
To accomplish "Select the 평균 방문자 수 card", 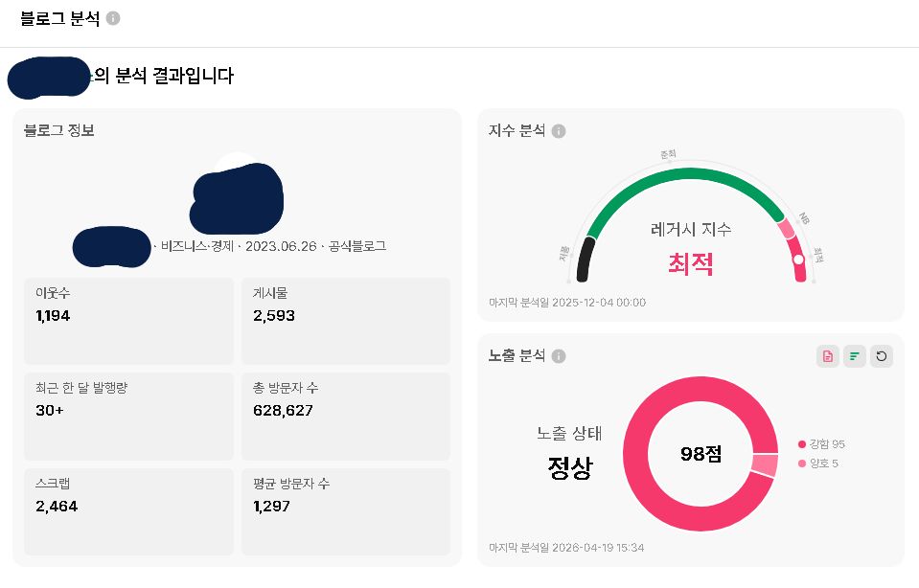I will click(x=345, y=510).
